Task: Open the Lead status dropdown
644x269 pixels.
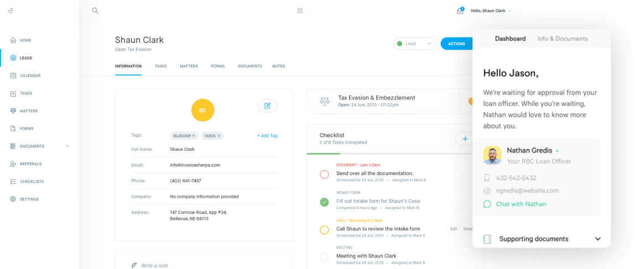Action: (414, 44)
